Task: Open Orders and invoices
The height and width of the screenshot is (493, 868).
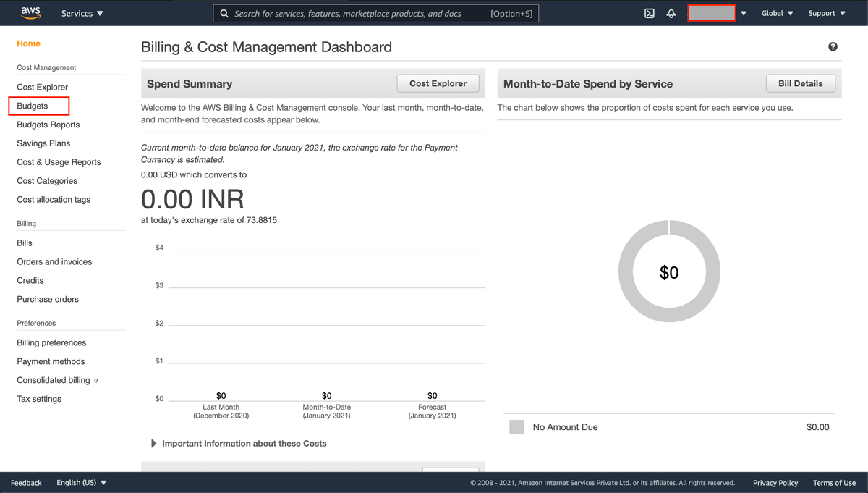Action: 54,262
